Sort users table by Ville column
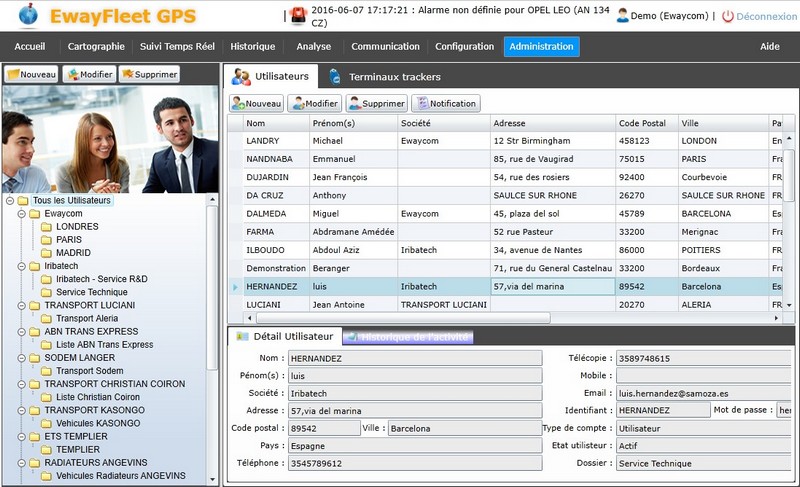The width and height of the screenshot is (800, 487). pyautogui.click(x=723, y=123)
